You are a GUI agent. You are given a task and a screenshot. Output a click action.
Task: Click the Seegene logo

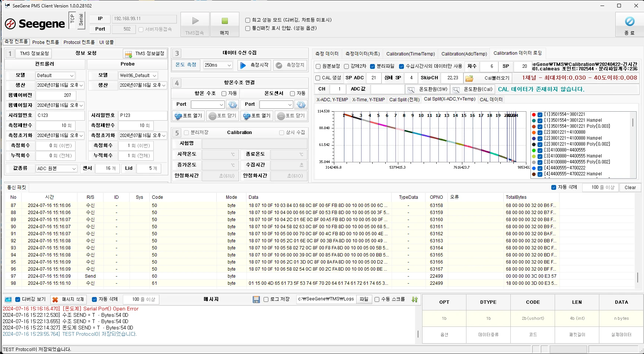[x=35, y=24]
